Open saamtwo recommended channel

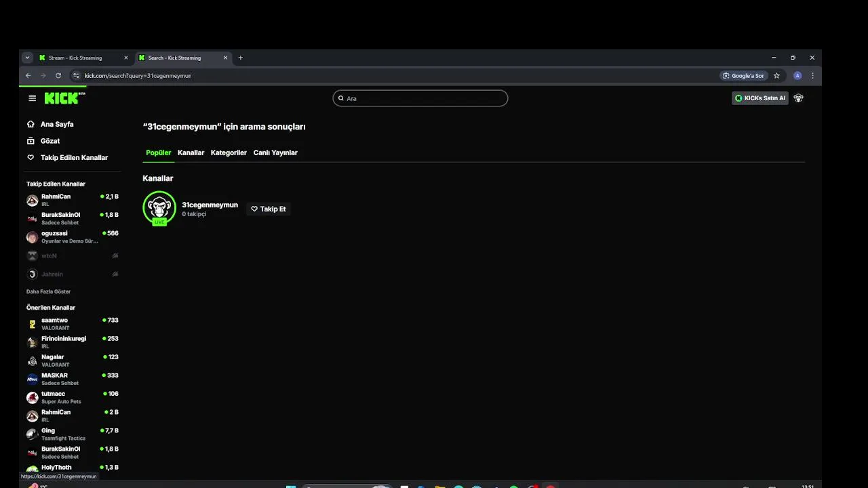click(73, 323)
